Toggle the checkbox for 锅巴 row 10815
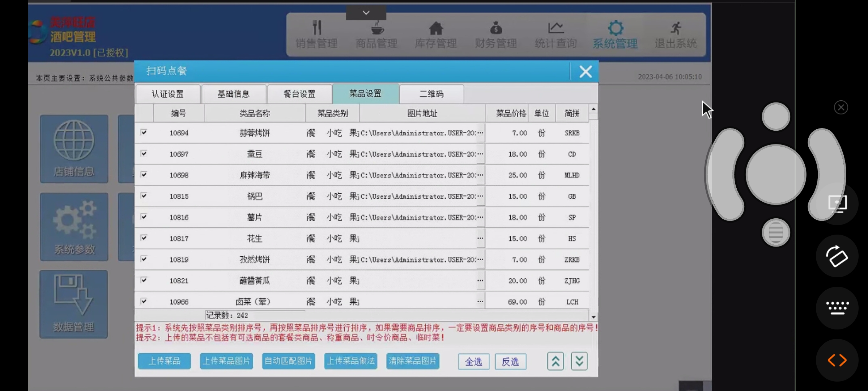Image resolution: width=868 pixels, height=391 pixels. tap(144, 196)
